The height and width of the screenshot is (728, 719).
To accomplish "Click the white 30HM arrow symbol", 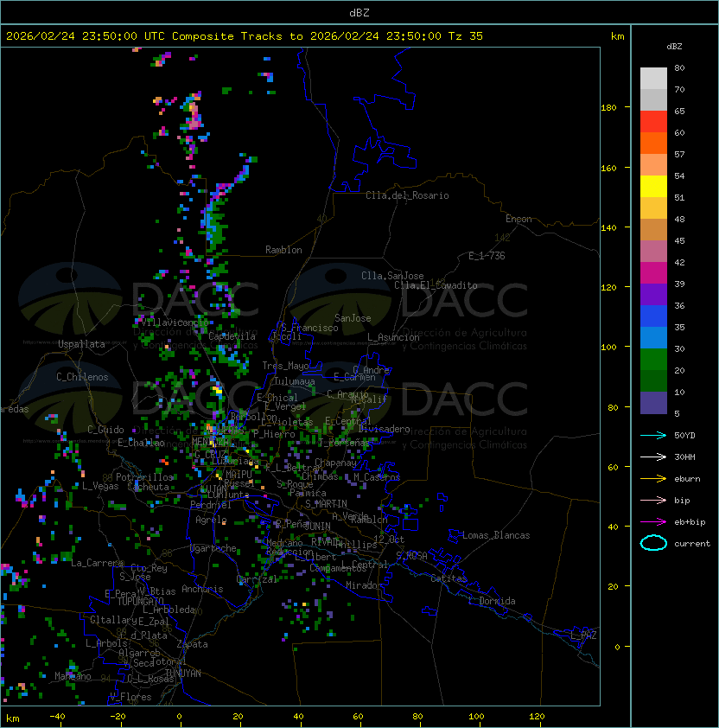I will [x=653, y=457].
